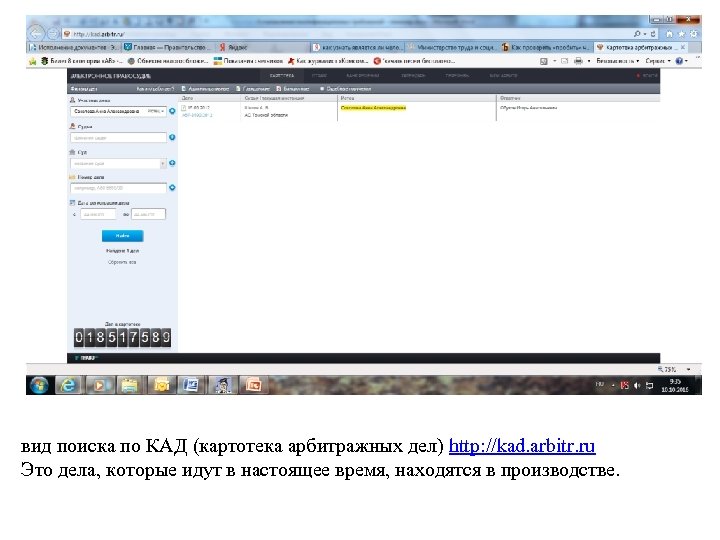
Task: Click the browser address bar URL
Action: pyautogui.click(x=99, y=34)
